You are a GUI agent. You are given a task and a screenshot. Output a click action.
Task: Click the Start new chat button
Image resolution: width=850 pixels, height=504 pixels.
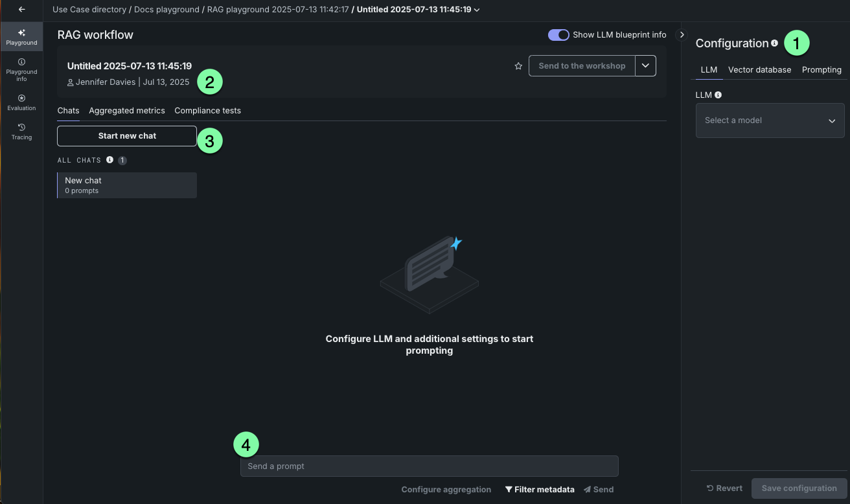click(x=127, y=136)
